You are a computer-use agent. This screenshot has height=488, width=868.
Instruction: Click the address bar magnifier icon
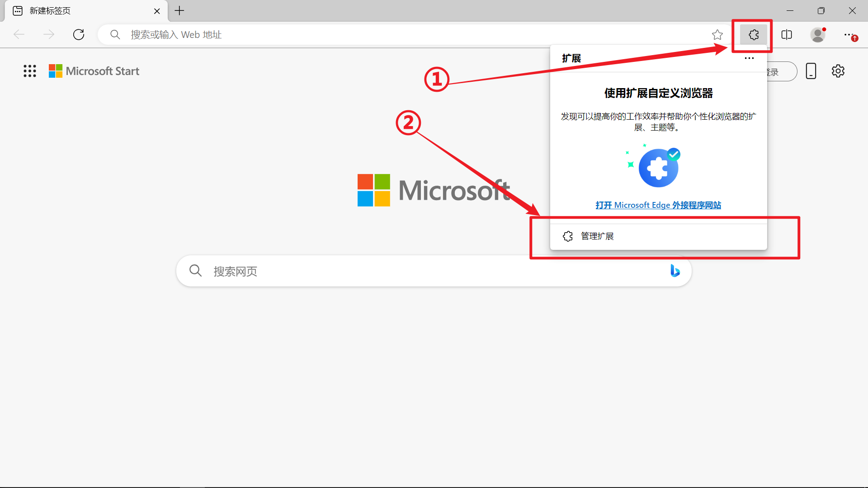click(115, 35)
